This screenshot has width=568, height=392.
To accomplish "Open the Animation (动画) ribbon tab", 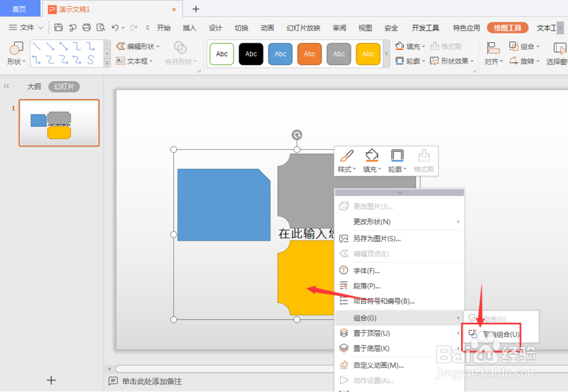I will [268, 28].
